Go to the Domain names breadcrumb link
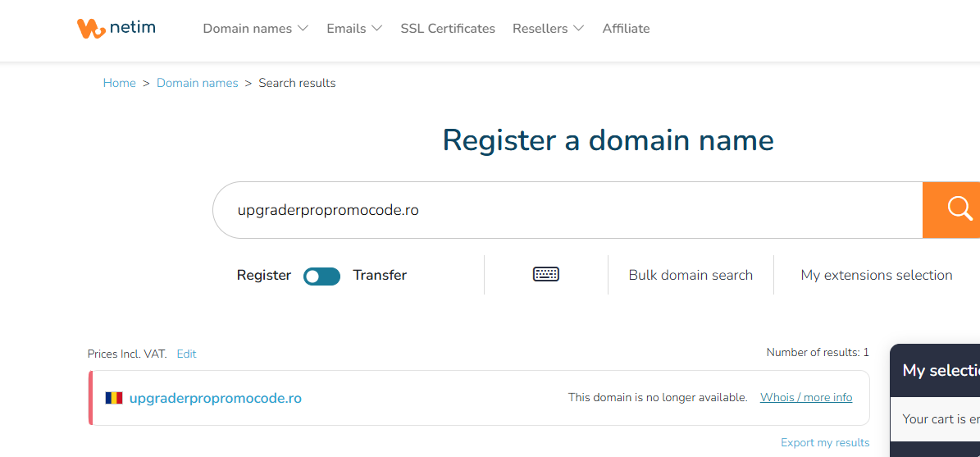 (198, 83)
